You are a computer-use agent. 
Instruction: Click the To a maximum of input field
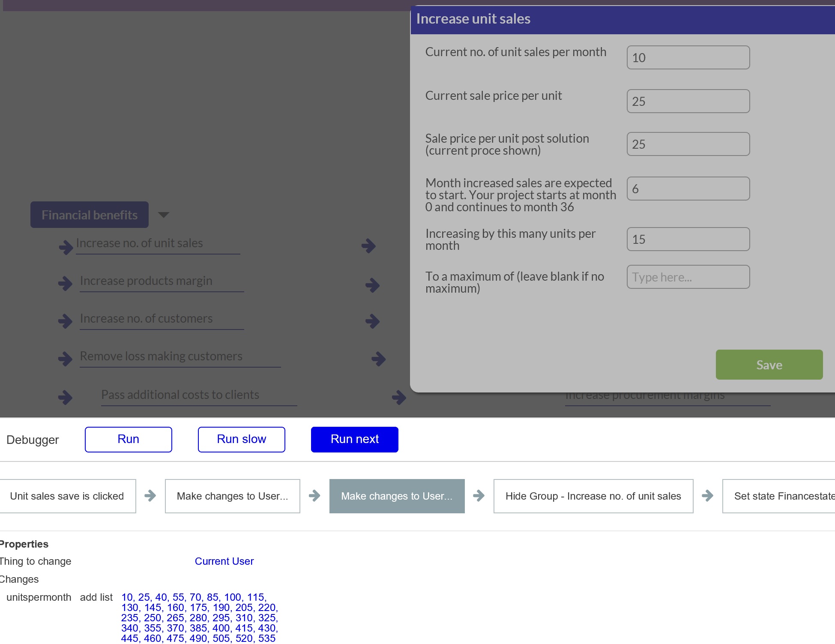click(x=688, y=277)
